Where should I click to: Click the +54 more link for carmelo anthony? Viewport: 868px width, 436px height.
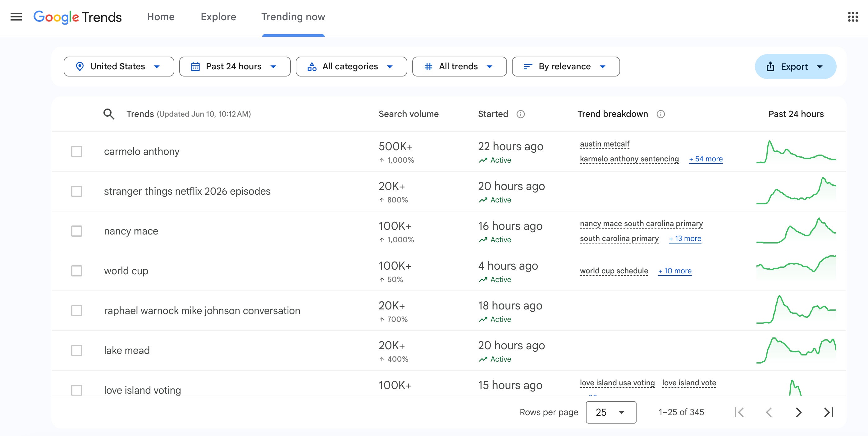[x=706, y=159]
